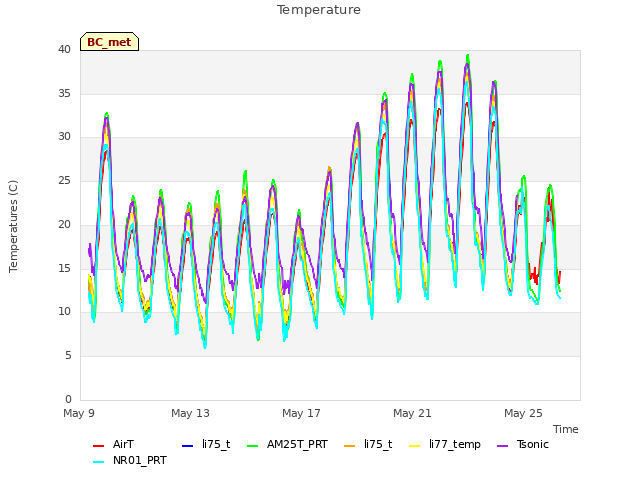Click the May 21 axis label
The image size is (640, 480).
coord(412,413)
